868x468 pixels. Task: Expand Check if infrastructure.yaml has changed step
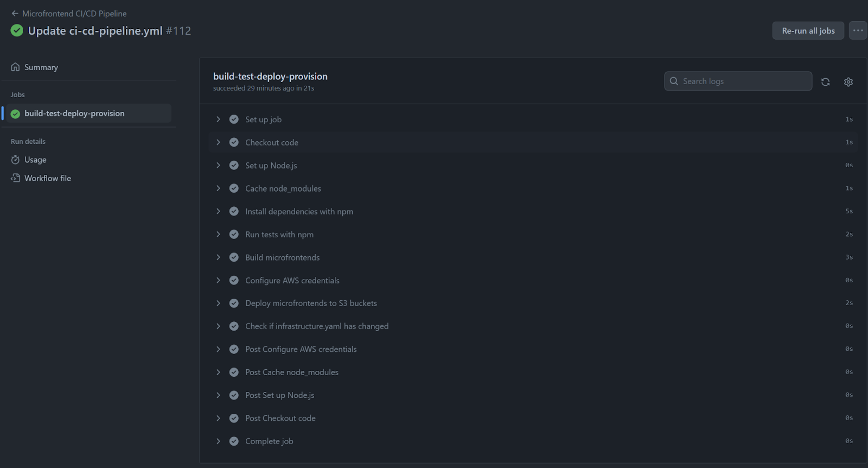tap(218, 326)
